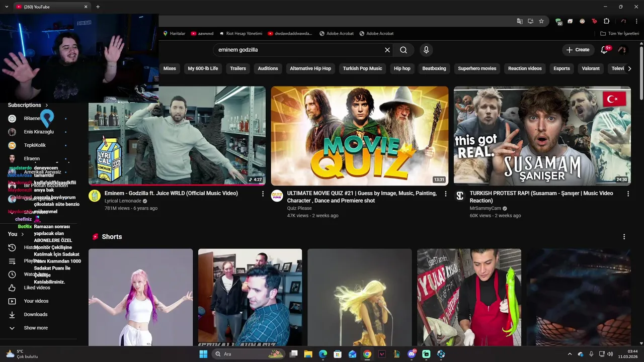Image resolution: width=644 pixels, height=362 pixels.
Task: Play the Susamam Şanışer thumbnail
Action: [542, 136]
